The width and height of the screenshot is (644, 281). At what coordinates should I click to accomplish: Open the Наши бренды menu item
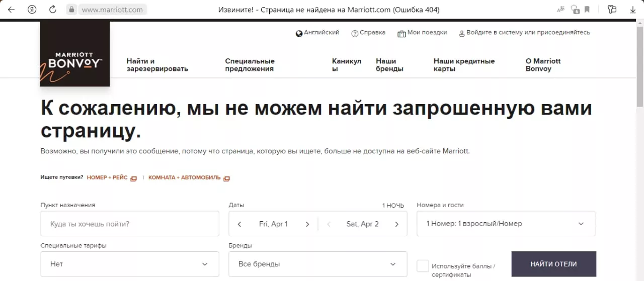(389, 65)
